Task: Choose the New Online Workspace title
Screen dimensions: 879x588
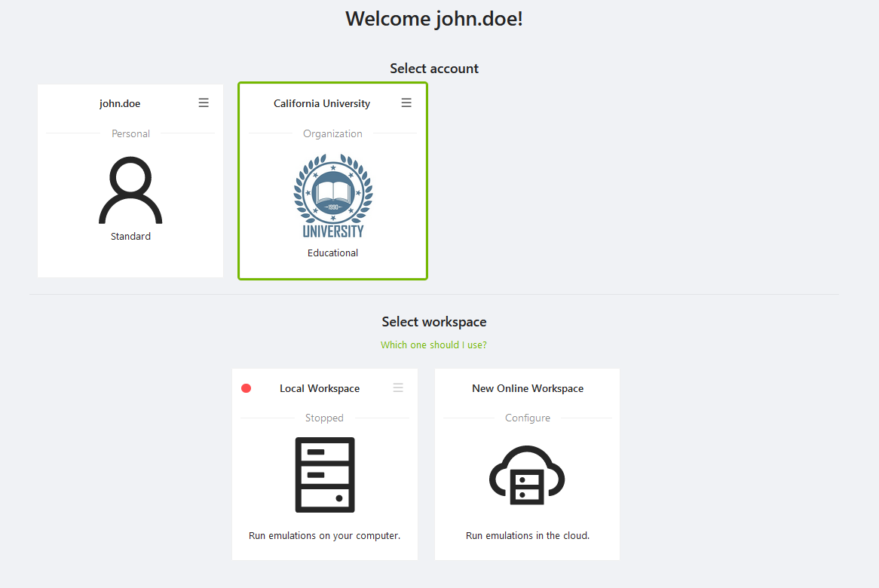Action: coord(528,389)
